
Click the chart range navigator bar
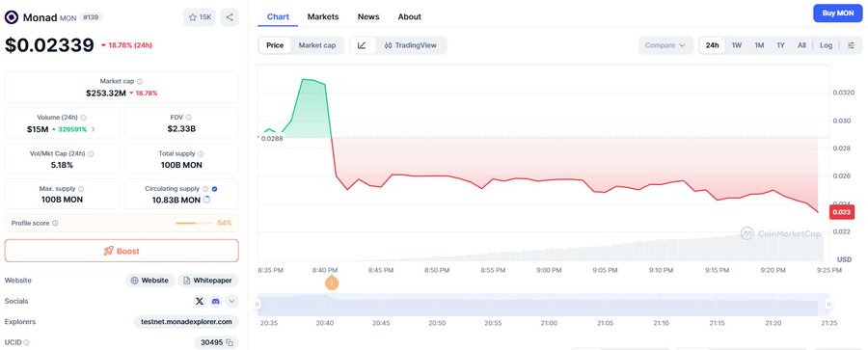[x=543, y=304]
